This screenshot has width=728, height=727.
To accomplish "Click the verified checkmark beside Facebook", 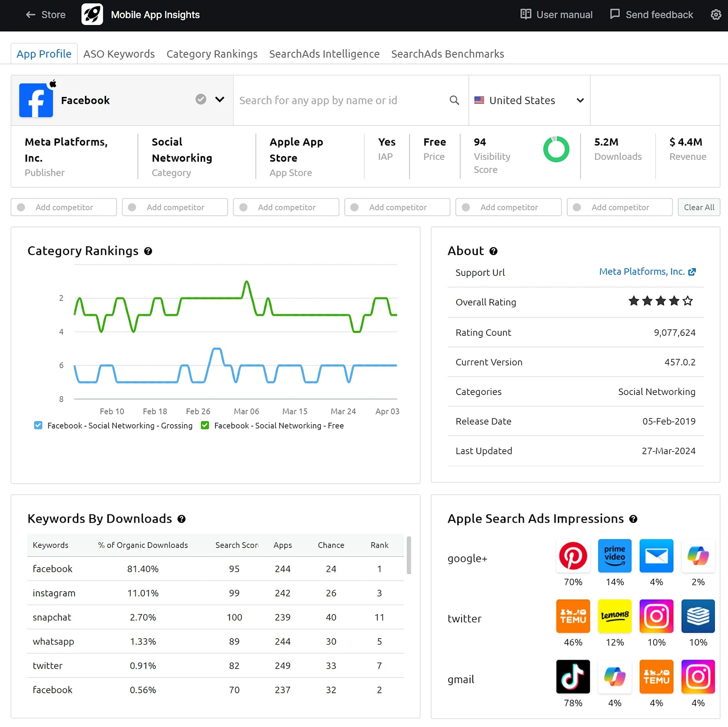I will click(201, 99).
